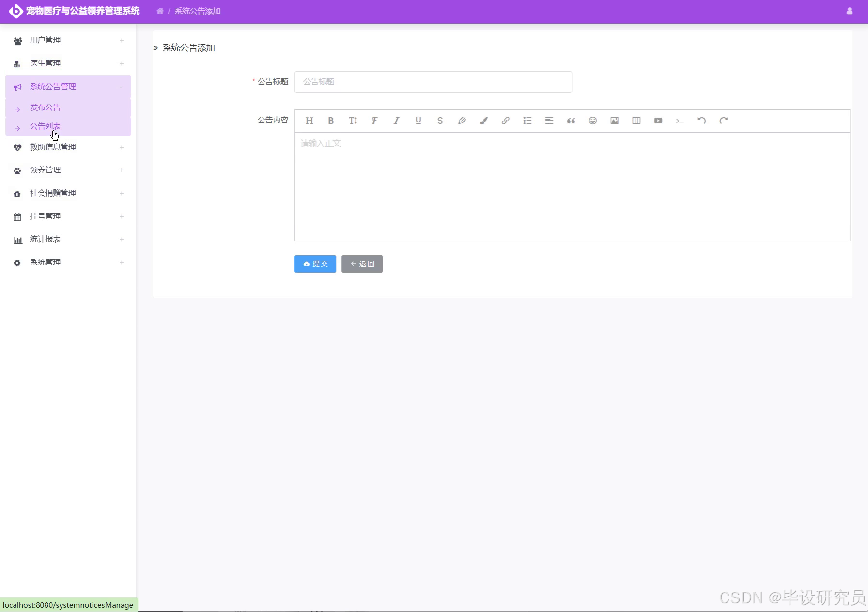
Task: Click the system logo in the header
Action: pos(15,11)
